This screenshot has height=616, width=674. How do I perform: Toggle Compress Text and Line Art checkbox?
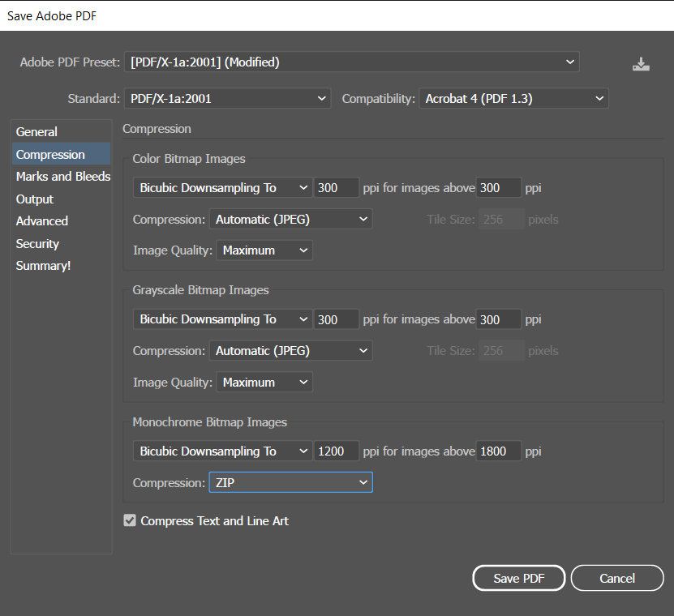[x=130, y=520]
